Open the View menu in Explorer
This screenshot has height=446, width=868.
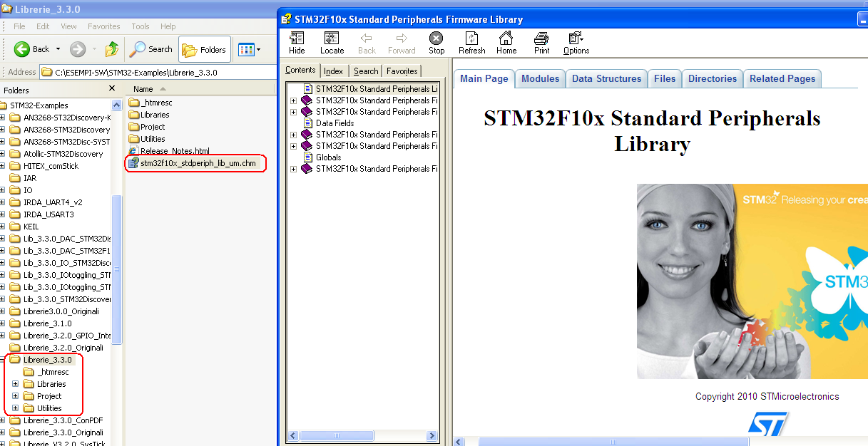[68, 26]
